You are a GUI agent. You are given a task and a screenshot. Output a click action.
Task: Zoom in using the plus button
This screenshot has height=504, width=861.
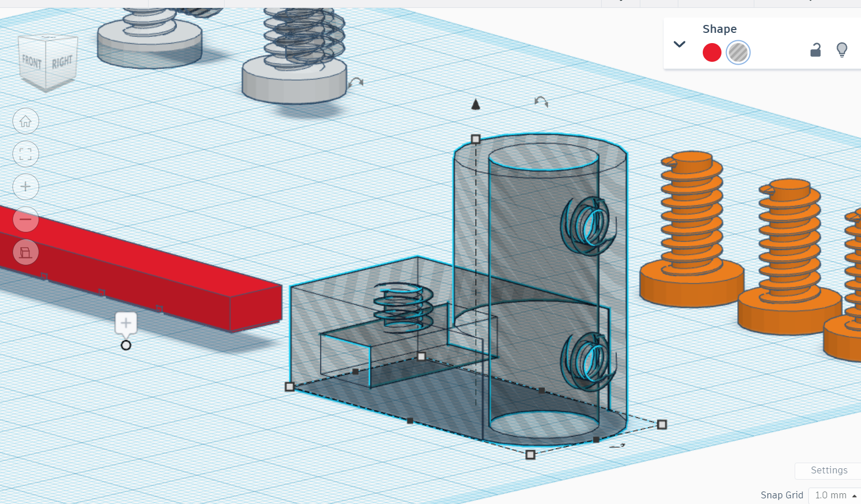26,187
